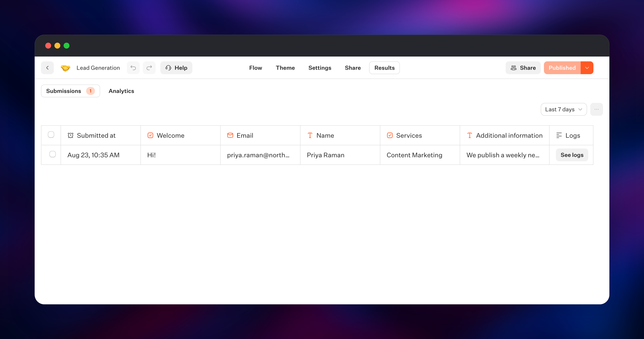The image size is (644, 339).
Task: Open the more options ellipsis menu
Action: [597, 109]
